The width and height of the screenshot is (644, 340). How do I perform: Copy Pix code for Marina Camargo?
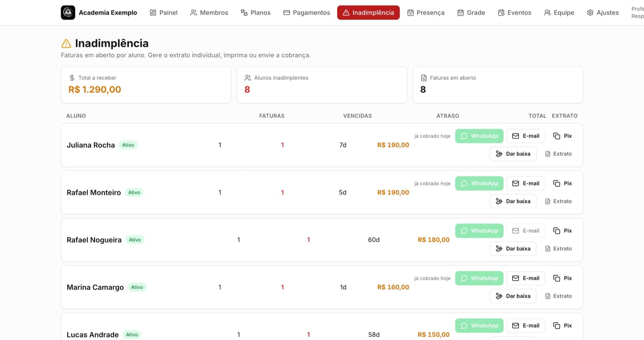(563, 278)
